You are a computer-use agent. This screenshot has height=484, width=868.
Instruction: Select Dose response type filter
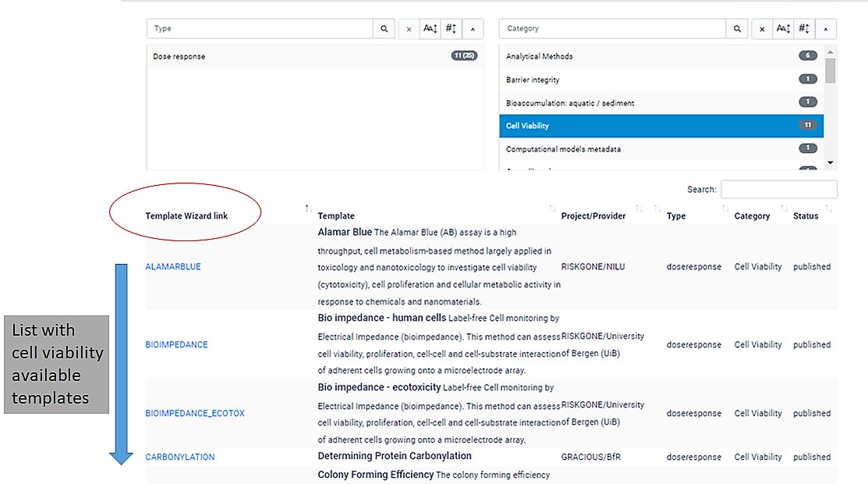point(179,57)
